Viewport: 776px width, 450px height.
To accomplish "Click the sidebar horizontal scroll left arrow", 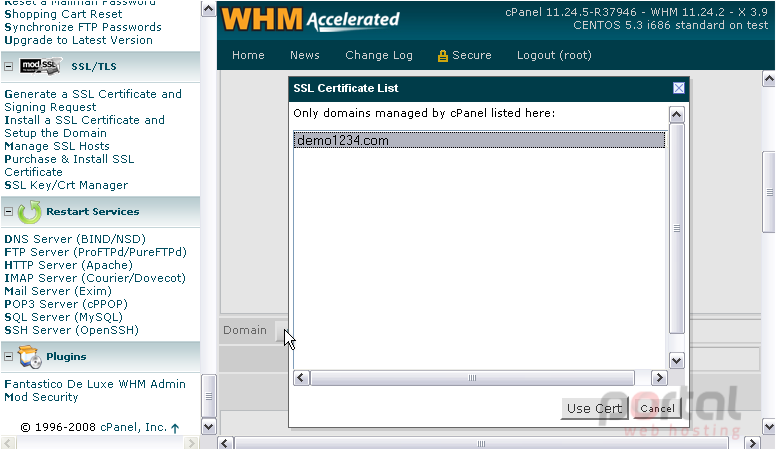I will (8, 443).
